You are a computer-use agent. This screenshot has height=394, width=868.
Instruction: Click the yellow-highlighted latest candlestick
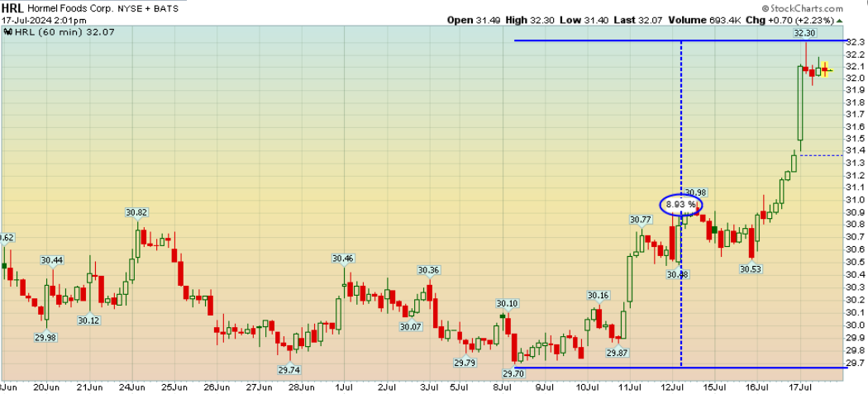pyautogui.click(x=824, y=69)
